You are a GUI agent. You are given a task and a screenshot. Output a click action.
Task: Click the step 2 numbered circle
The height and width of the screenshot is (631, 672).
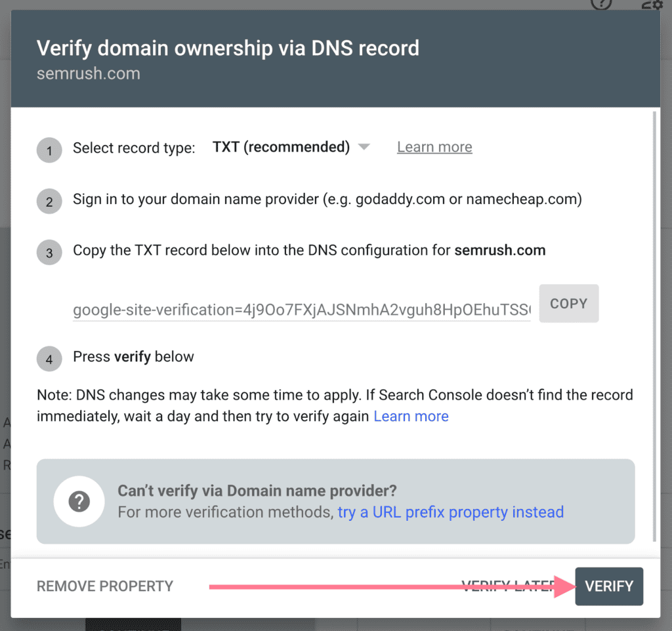point(49,201)
